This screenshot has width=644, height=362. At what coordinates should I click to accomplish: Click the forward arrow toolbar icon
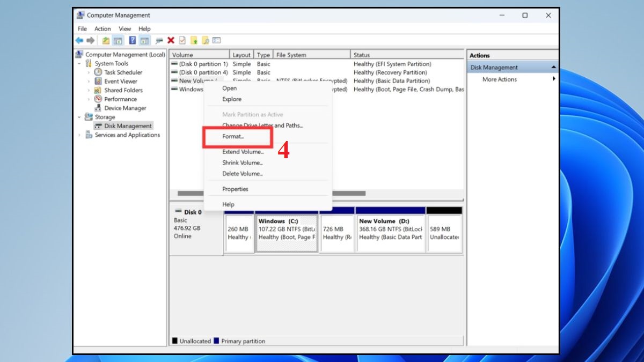tap(92, 40)
